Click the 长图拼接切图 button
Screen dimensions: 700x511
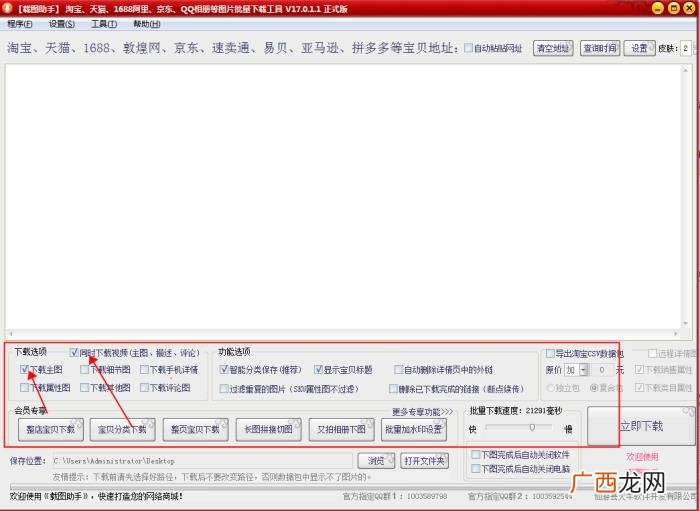[x=268, y=429]
